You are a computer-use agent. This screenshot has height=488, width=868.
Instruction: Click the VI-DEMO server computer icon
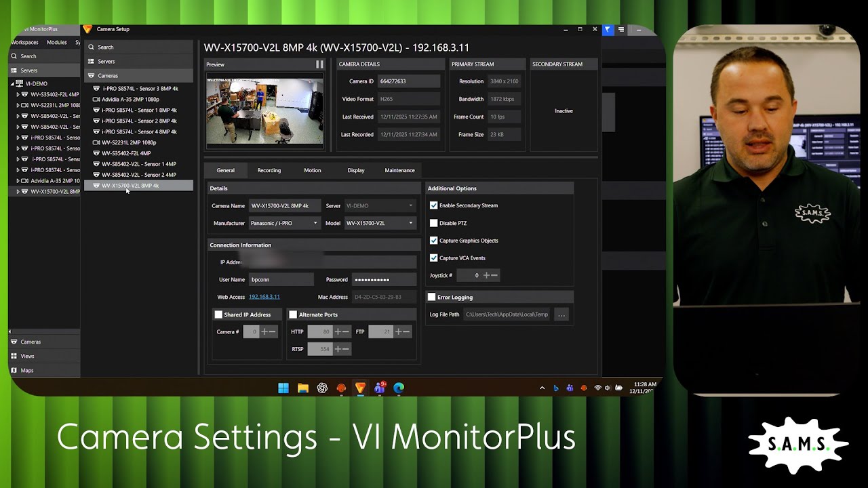(20, 83)
